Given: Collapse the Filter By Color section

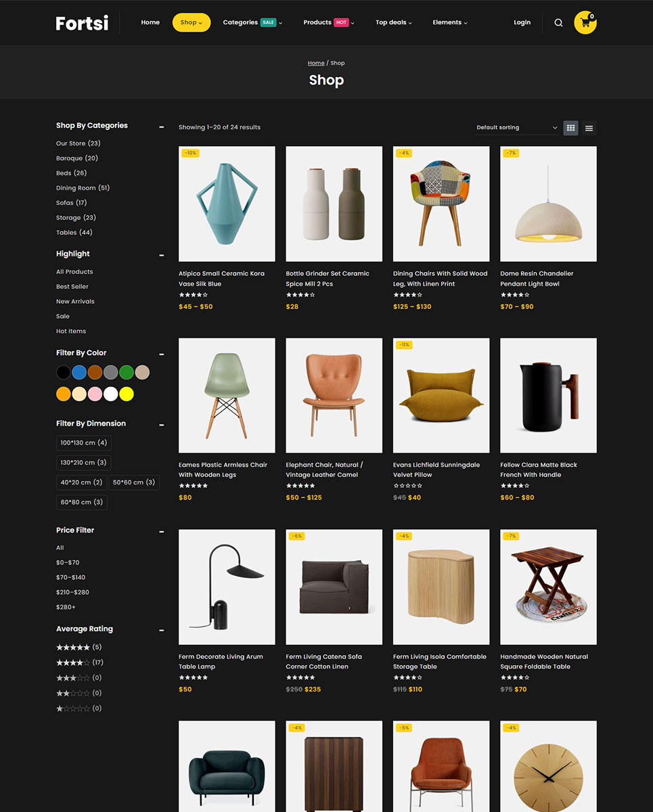Looking at the screenshot, I should point(161,354).
